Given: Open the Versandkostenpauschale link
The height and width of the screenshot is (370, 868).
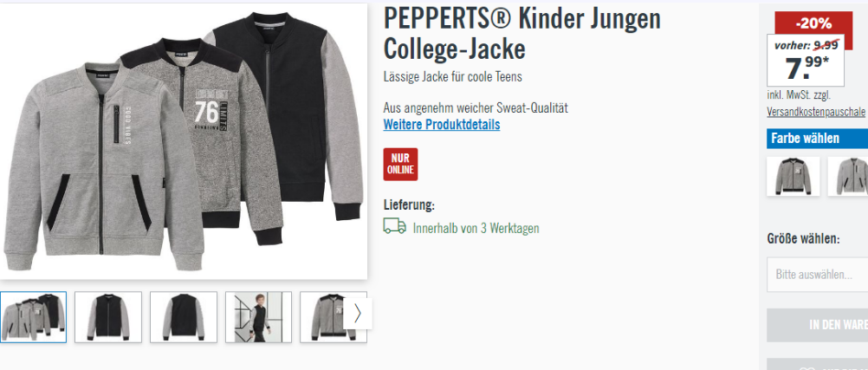Looking at the screenshot, I should 815,112.
